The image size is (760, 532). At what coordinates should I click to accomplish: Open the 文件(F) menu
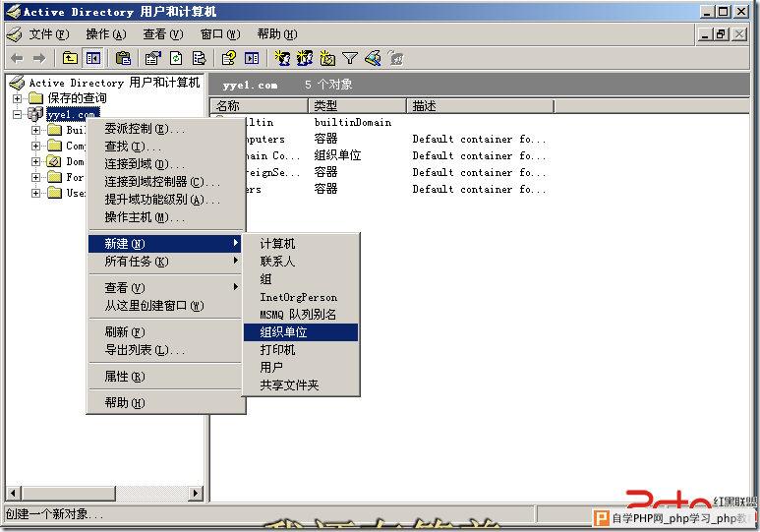(x=49, y=34)
